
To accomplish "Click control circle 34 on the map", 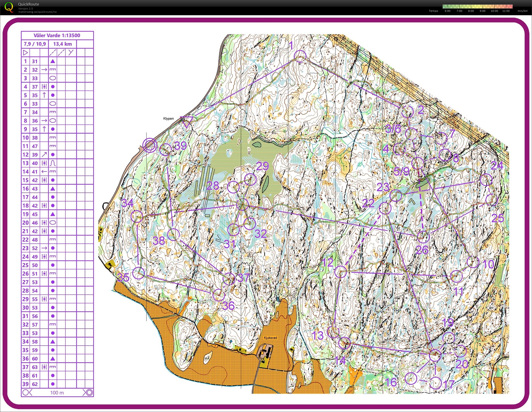I will point(137,216).
